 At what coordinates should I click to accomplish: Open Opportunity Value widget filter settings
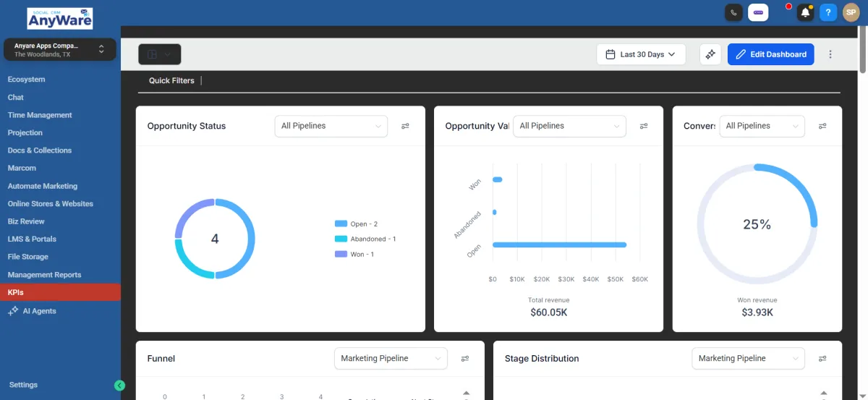[644, 126]
